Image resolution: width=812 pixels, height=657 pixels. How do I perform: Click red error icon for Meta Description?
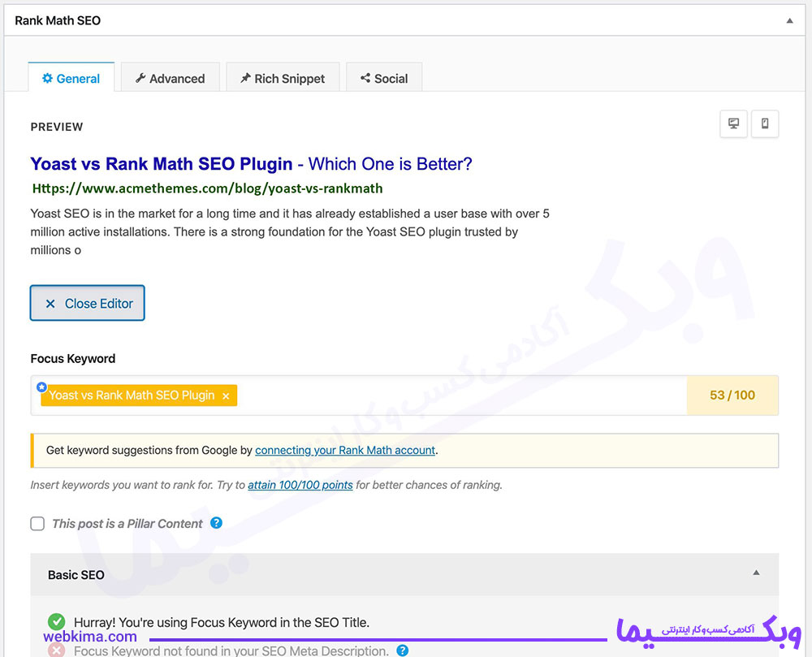click(57, 651)
